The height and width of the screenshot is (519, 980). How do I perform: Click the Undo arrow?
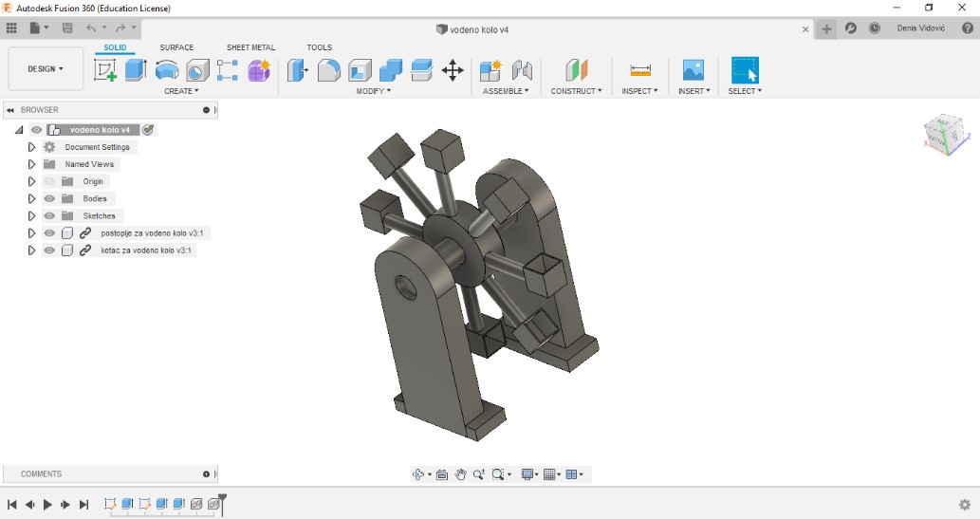[x=91, y=28]
